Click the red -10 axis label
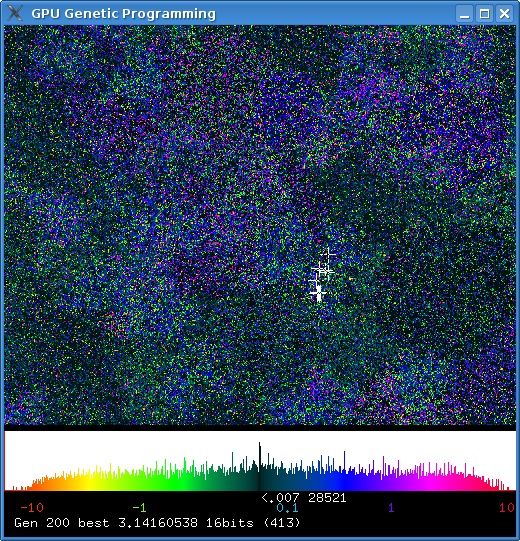 point(32,508)
